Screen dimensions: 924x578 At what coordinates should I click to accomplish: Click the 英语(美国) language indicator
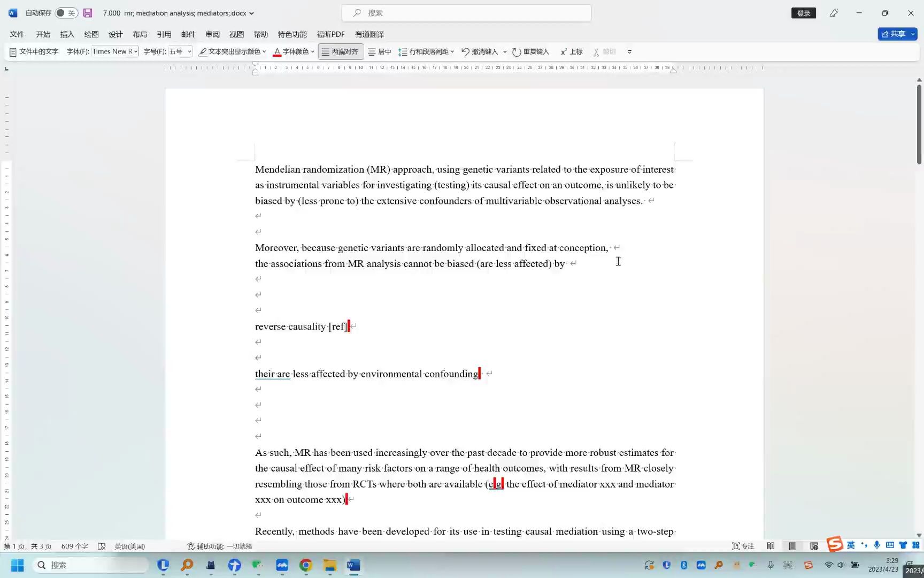point(129,546)
